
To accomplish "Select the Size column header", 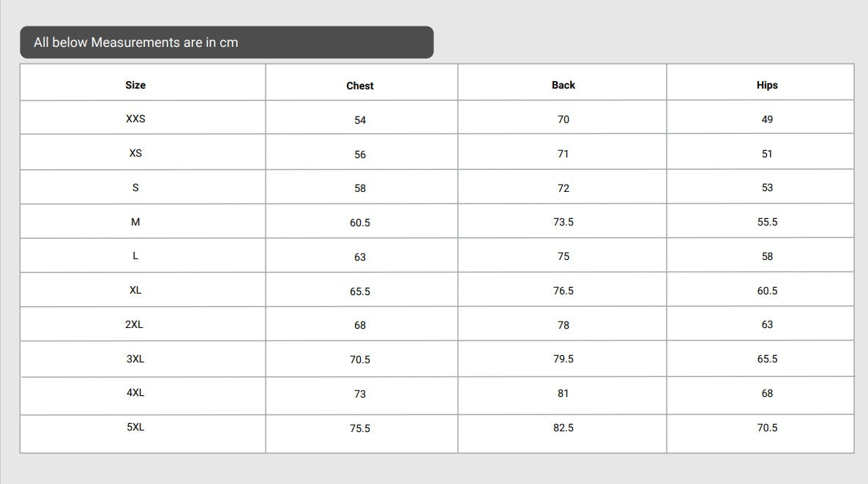I will [x=135, y=85].
